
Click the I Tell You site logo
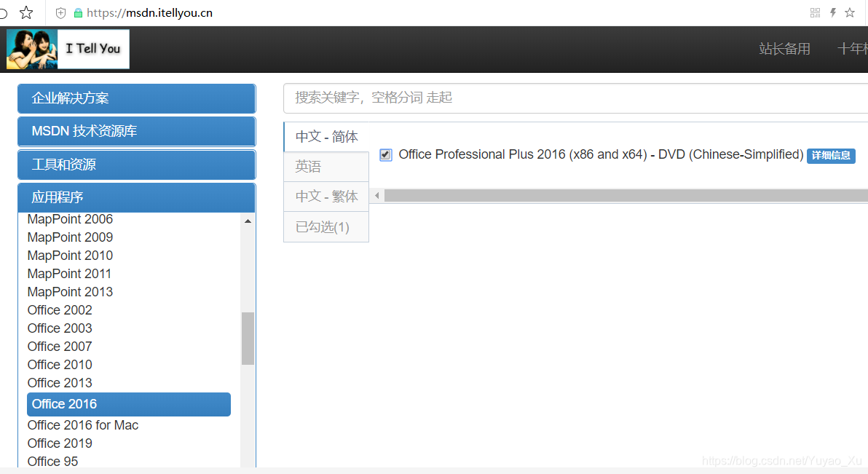(x=68, y=50)
